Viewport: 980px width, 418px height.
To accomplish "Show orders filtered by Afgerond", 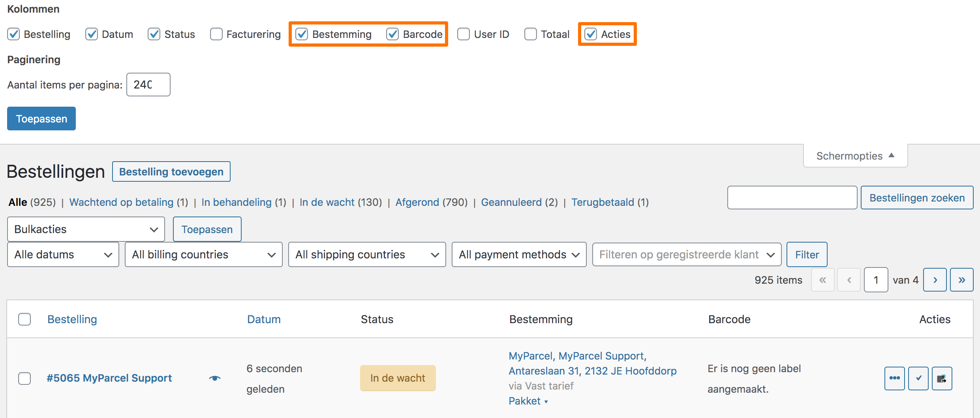I will (417, 202).
